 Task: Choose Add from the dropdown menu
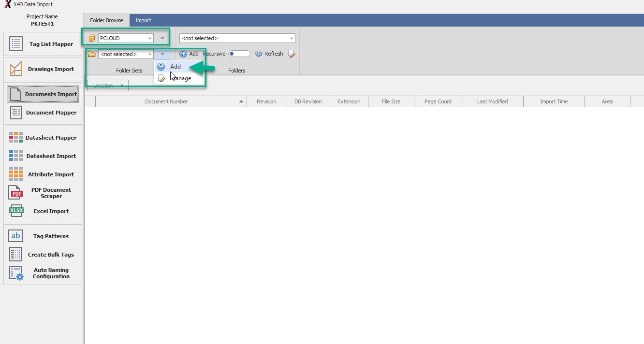point(175,67)
